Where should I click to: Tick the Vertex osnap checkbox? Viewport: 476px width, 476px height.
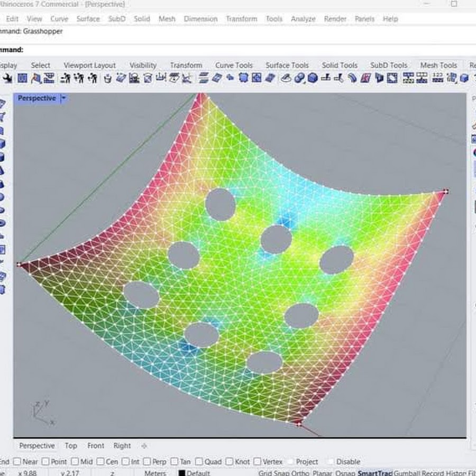pos(258,462)
